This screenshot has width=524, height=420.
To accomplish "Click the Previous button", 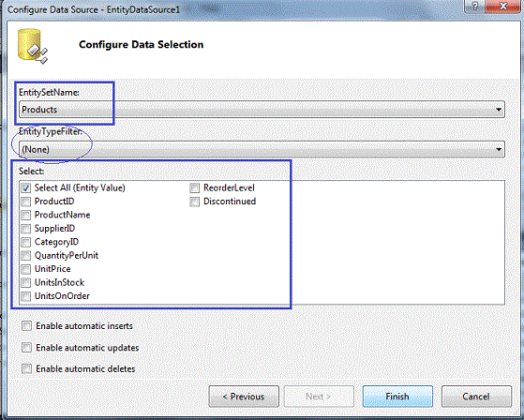I will [x=244, y=397].
